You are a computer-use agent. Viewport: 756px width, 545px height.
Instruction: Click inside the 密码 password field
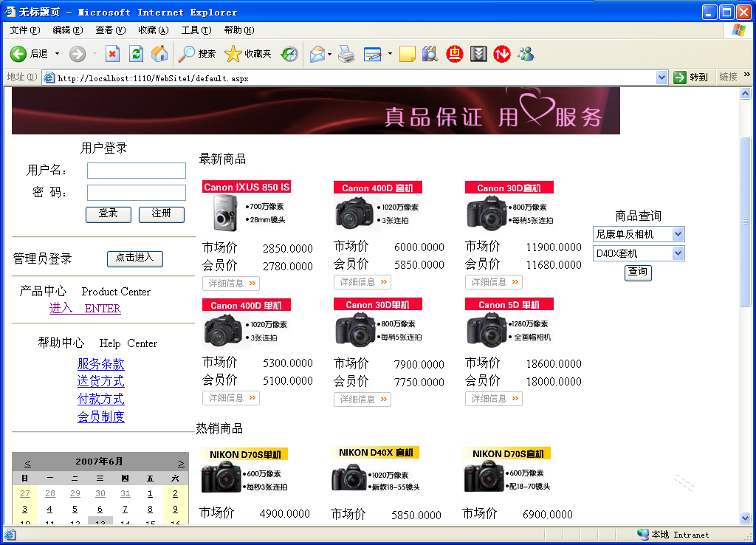point(137,193)
